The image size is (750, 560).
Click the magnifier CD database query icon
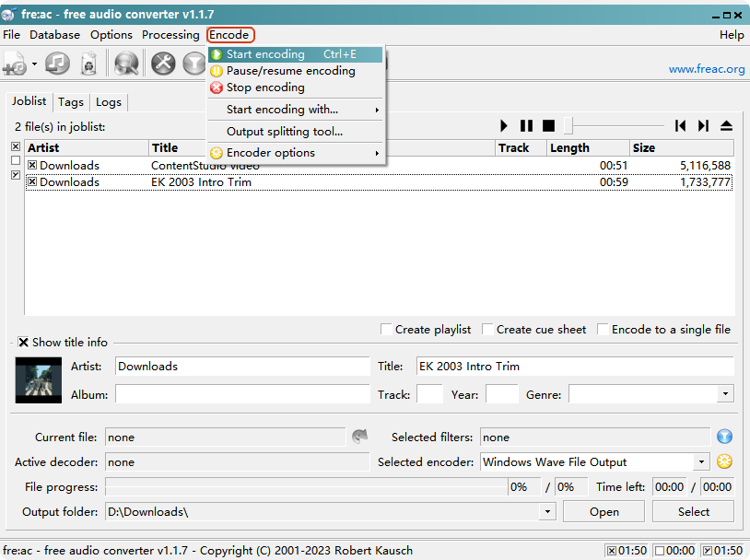point(126,64)
